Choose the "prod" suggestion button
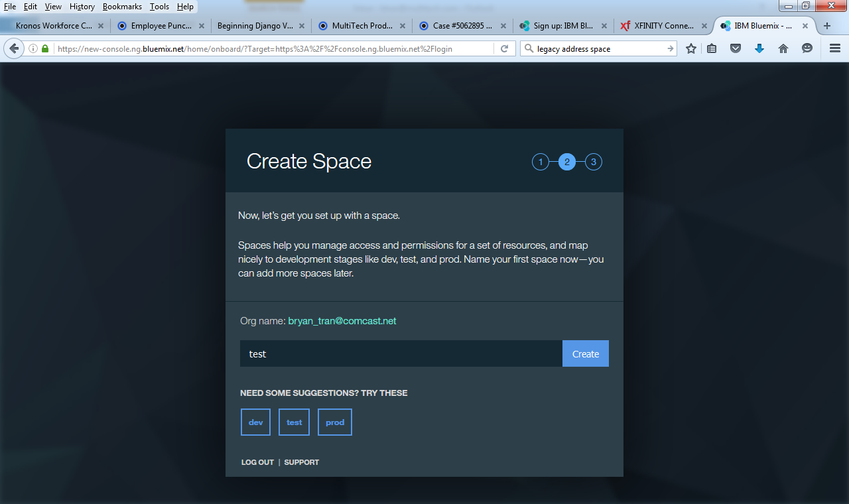The height and width of the screenshot is (504, 849). point(335,422)
